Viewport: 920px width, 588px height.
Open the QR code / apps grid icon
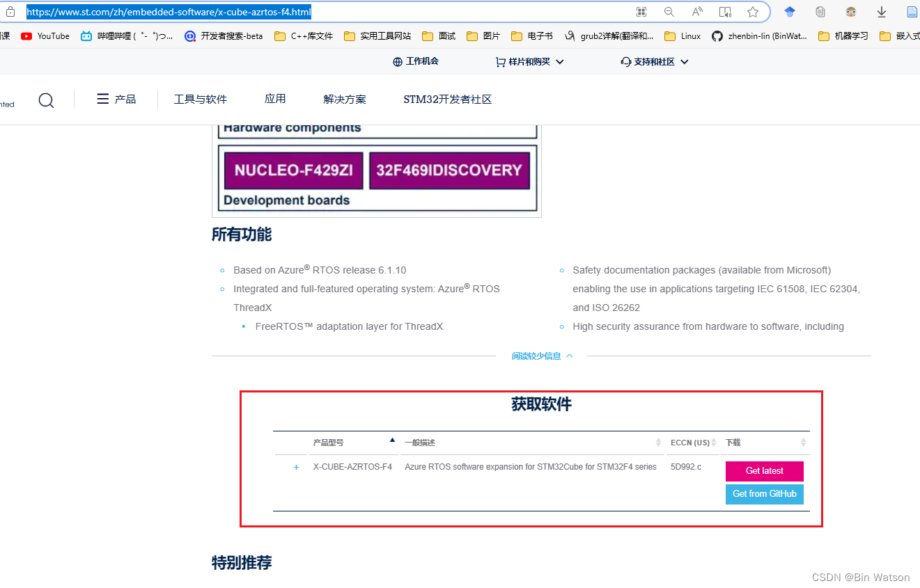click(x=641, y=12)
